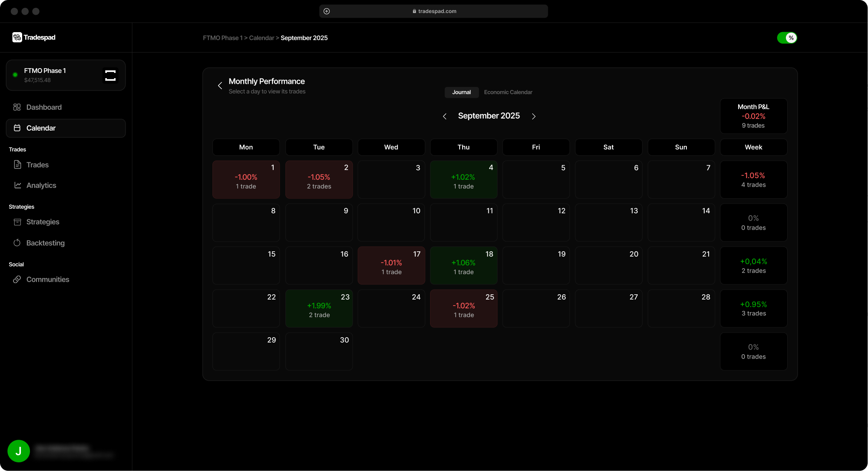Click the FTMO Phase 1 breadcrumb
The height and width of the screenshot is (471, 868).
(222, 38)
